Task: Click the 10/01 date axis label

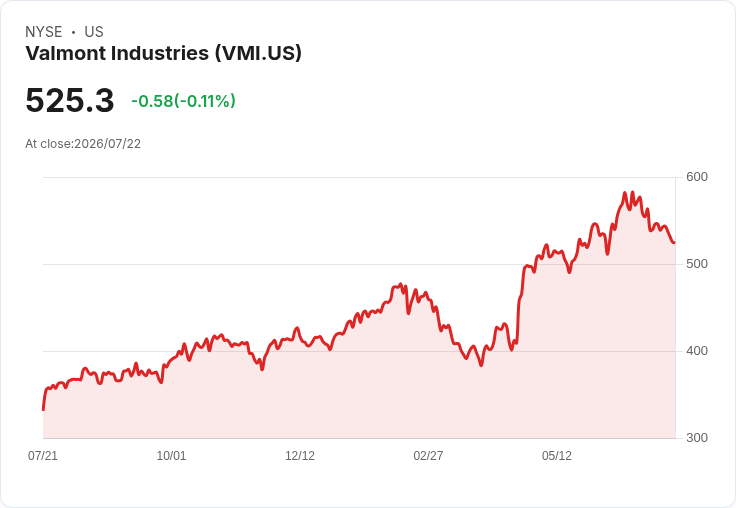Action: (171, 456)
